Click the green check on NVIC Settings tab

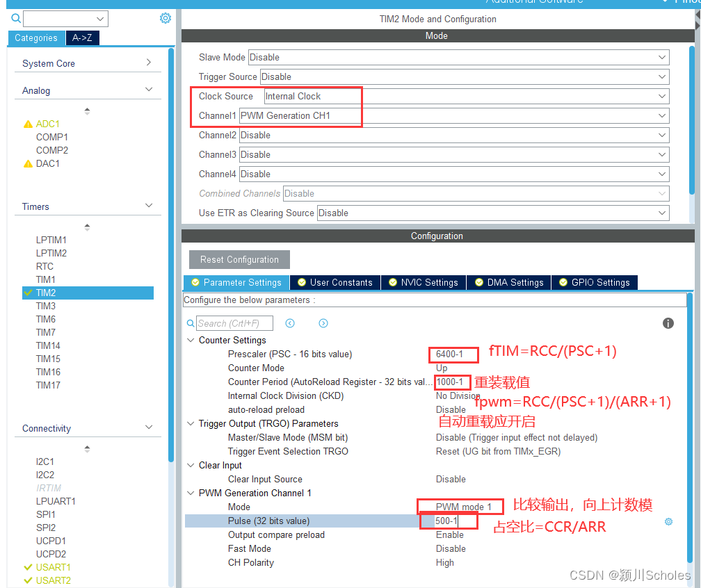[x=394, y=282]
